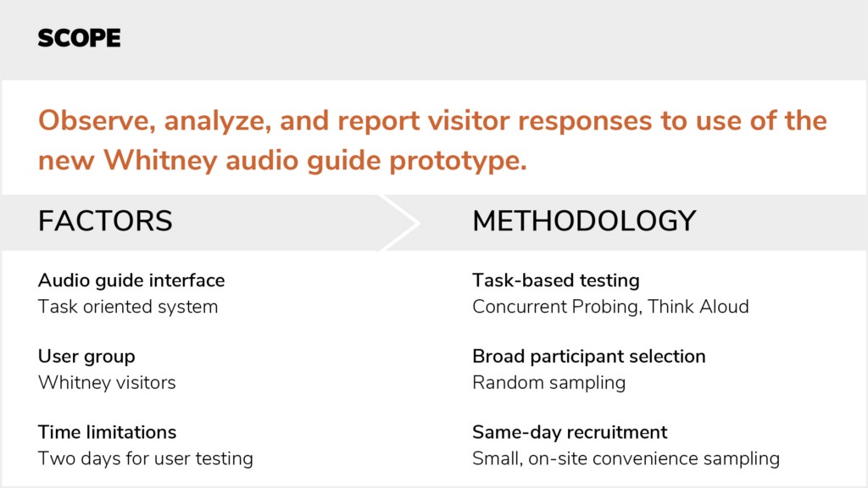
Task: Select the 'Time limitations' heading
Action: coord(107,432)
